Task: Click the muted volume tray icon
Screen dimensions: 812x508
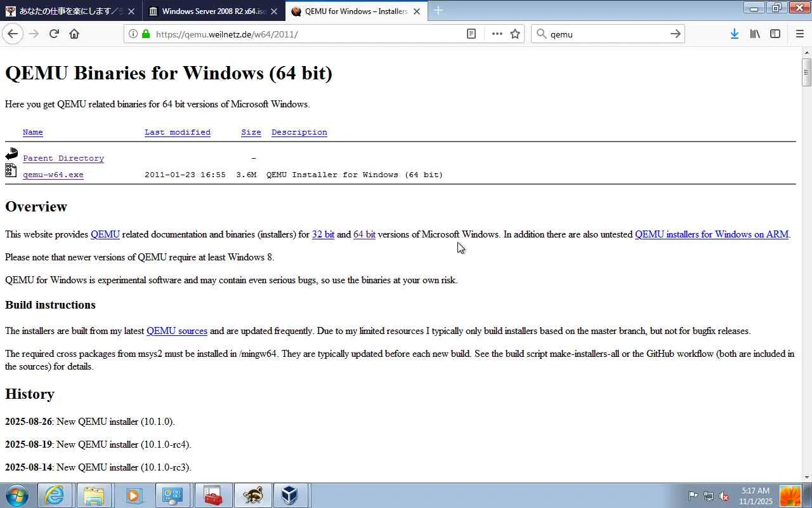Action: coord(724,496)
